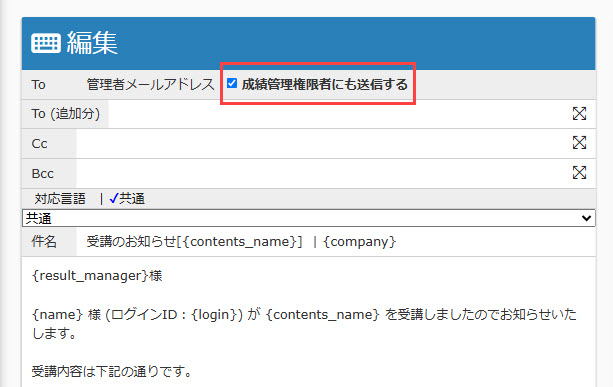Click the 管理者メールアドレス text
Viewport: 613px width, 387px height.
pos(151,84)
